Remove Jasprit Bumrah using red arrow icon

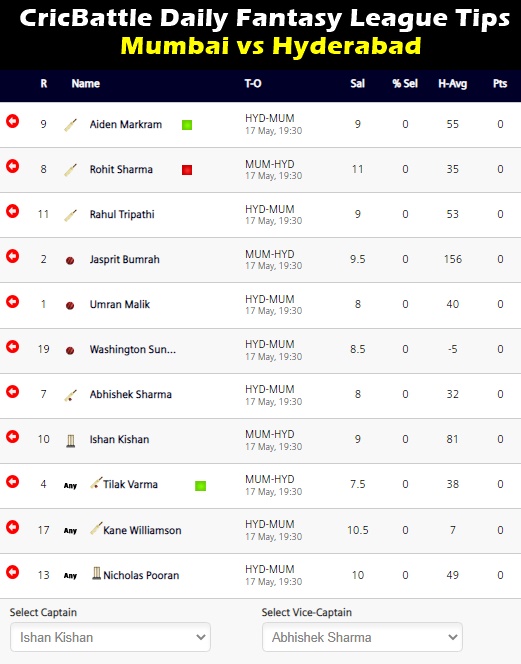pyautogui.click(x=13, y=256)
